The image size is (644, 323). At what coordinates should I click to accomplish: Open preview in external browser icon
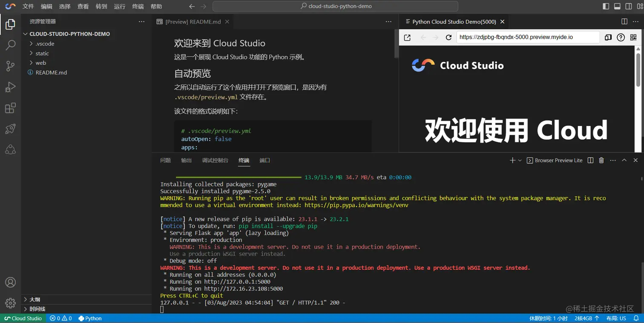coord(407,37)
